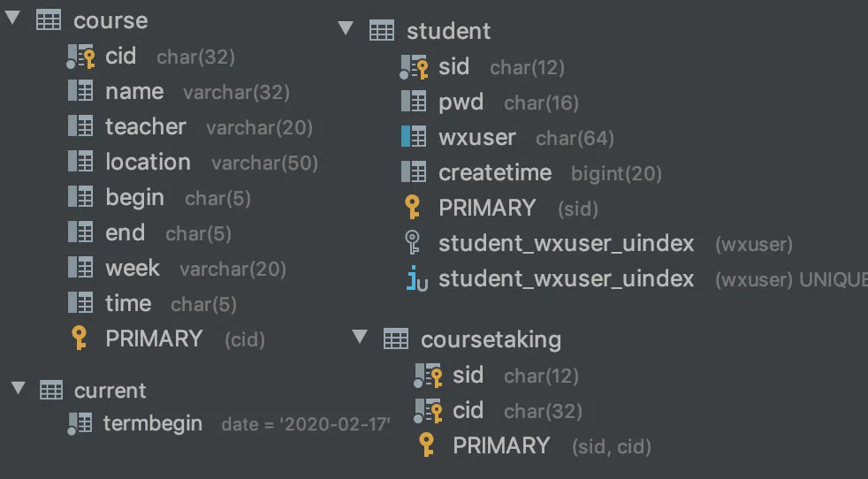
Task: Click the coursetaking PRIMARY key icon
Action: pos(426,445)
